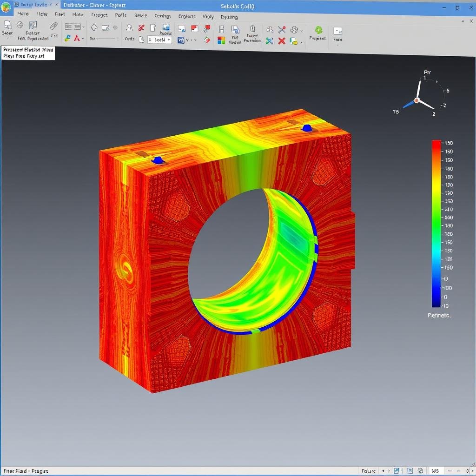
Task: Select the paperclip Edit attachment icon
Action: (53, 26)
